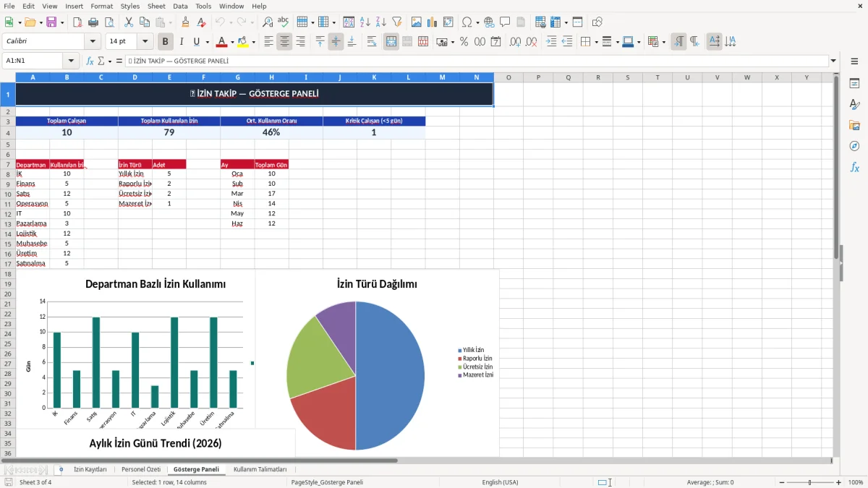Image resolution: width=868 pixels, height=488 pixels.
Task: Click the Zoom In plus button
Action: [839, 482]
